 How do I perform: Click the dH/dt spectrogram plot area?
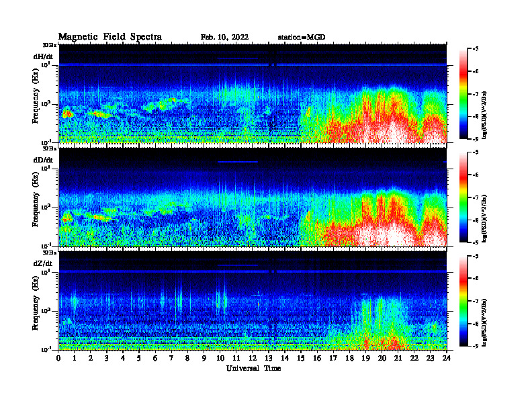[x=253, y=93]
